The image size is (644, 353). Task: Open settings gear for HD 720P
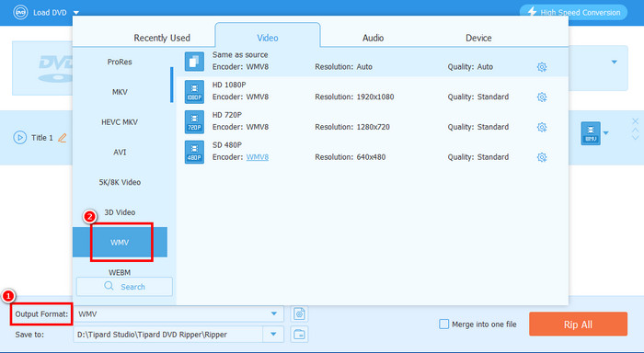542,127
